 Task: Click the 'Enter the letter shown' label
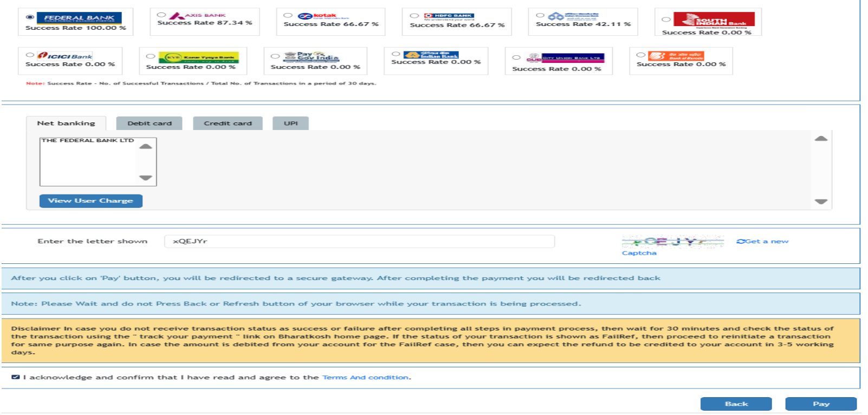[93, 242]
